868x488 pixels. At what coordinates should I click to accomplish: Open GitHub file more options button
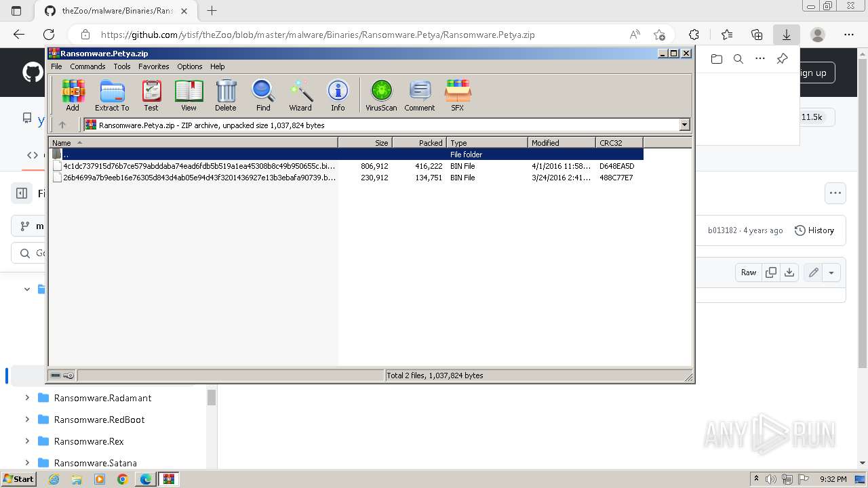click(x=835, y=193)
